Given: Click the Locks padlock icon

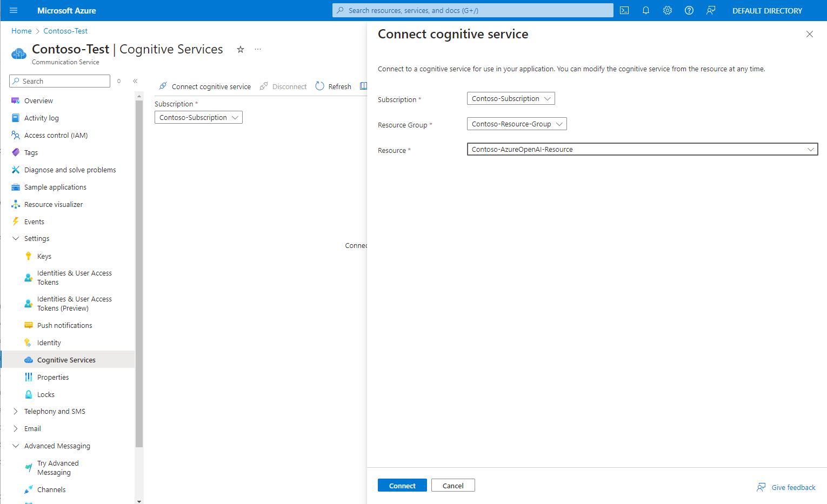Looking at the screenshot, I should click(x=29, y=394).
